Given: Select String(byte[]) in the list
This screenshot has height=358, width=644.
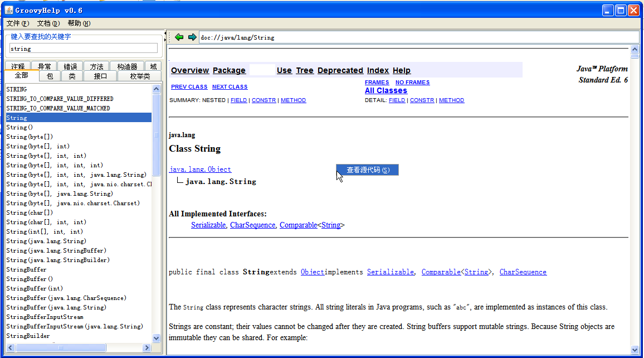Looking at the screenshot, I should click(79, 137).
